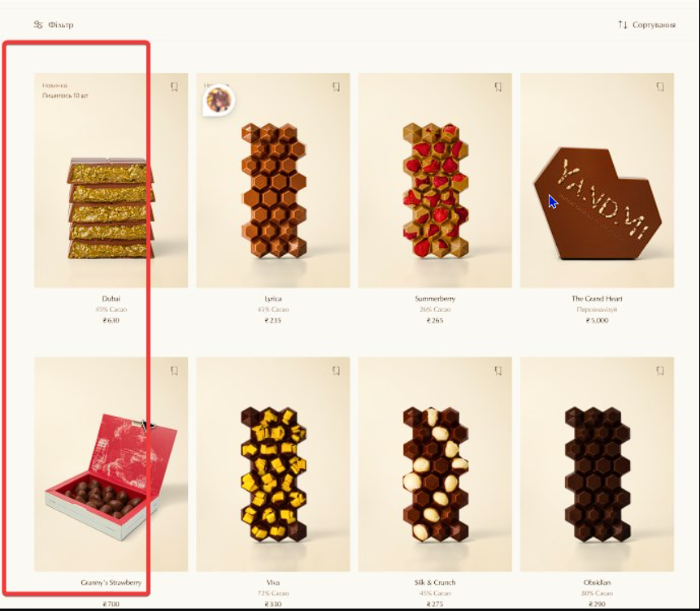Open the Сортування sorting options
This screenshot has height=611, width=700.
pos(647,24)
